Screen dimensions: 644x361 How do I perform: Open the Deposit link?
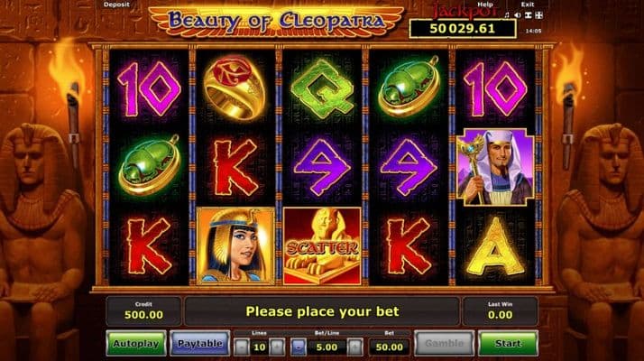pyautogui.click(x=116, y=5)
